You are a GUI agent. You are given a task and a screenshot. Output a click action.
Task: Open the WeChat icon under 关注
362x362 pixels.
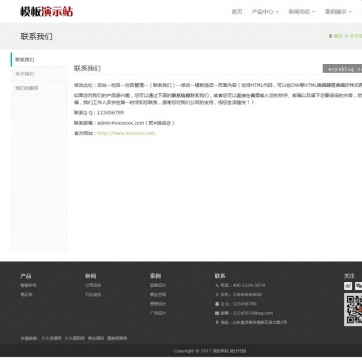358,286
